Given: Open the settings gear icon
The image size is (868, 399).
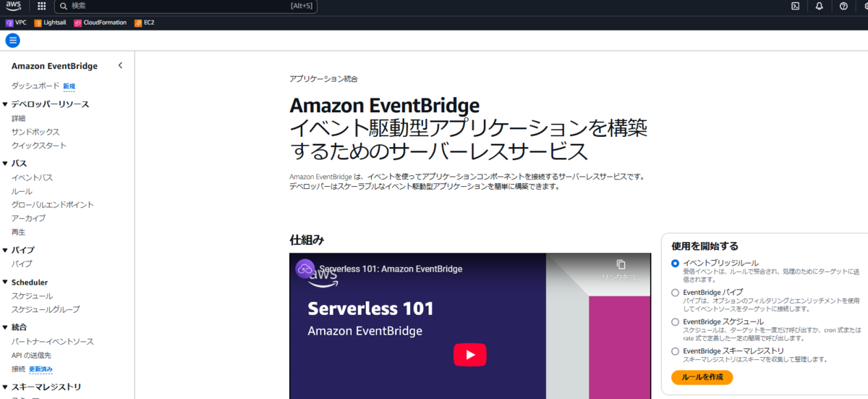Looking at the screenshot, I should (867, 6).
